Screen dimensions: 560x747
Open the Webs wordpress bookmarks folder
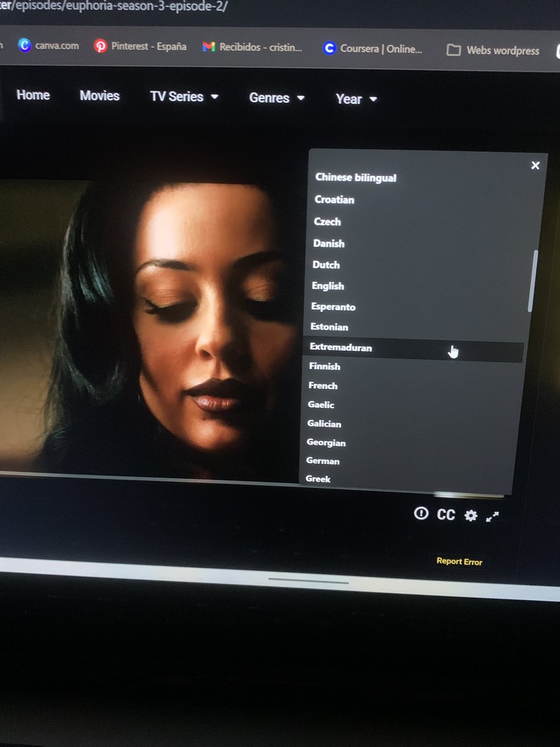pos(493,50)
